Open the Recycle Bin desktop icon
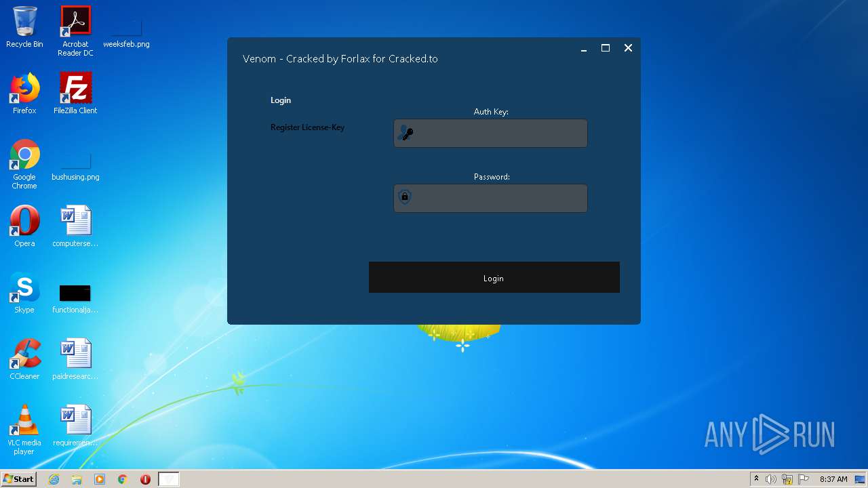 coord(24,27)
